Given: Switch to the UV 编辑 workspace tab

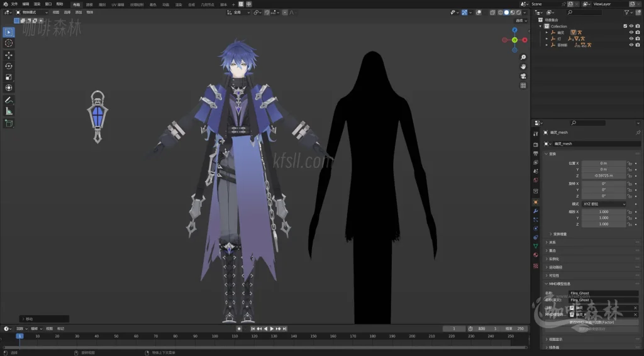Looking at the screenshot, I should [118, 4].
